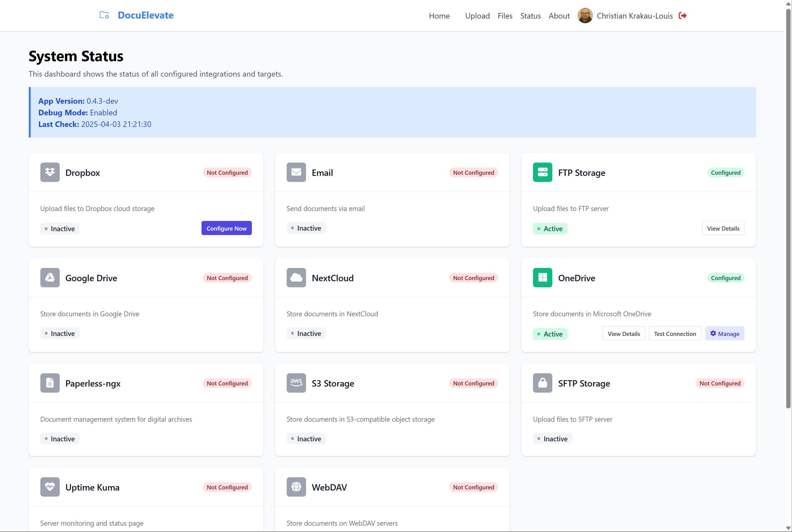The height and width of the screenshot is (532, 792).
Task: Click the DocuElevate brand link
Action: tap(145, 15)
